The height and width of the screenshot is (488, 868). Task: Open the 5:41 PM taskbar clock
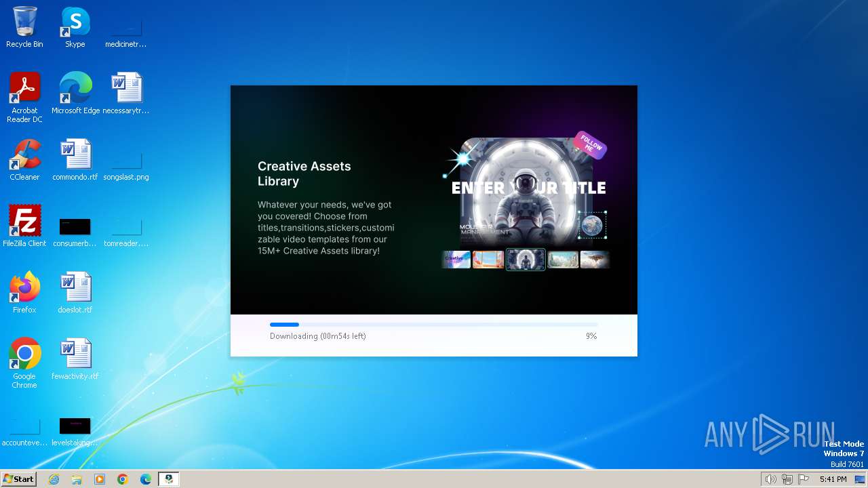coord(833,479)
